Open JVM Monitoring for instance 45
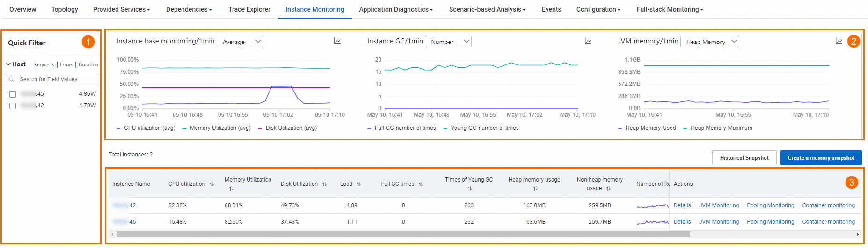 click(x=719, y=222)
